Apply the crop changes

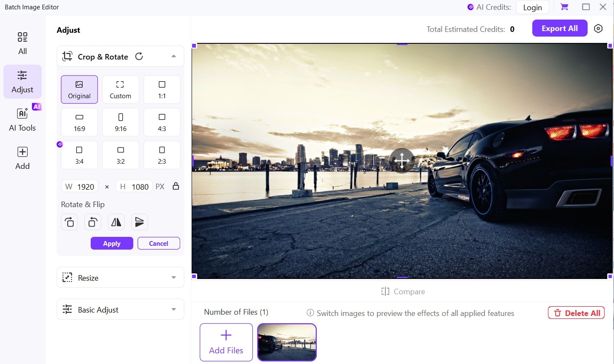click(x=112, y=243)
